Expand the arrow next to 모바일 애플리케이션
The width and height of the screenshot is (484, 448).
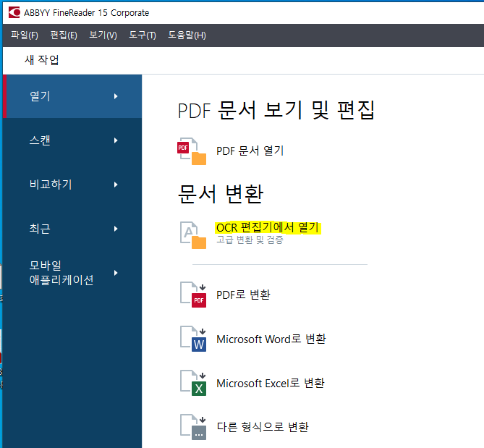(x=116, y=273)
